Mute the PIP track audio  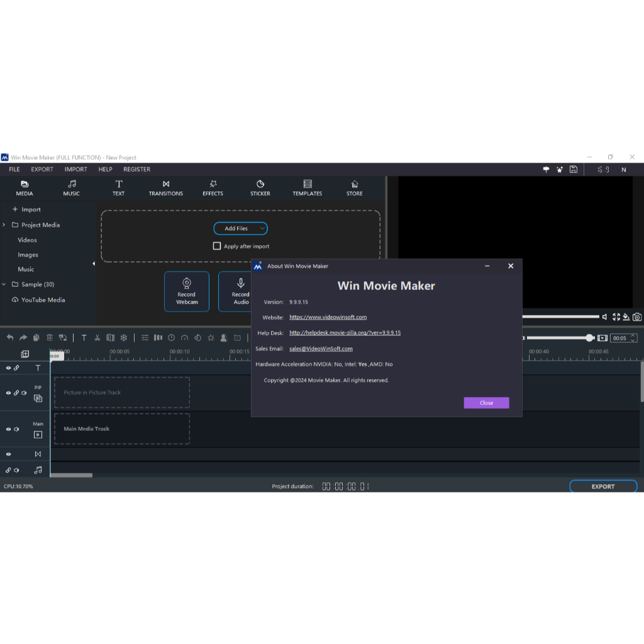[24, 392]
